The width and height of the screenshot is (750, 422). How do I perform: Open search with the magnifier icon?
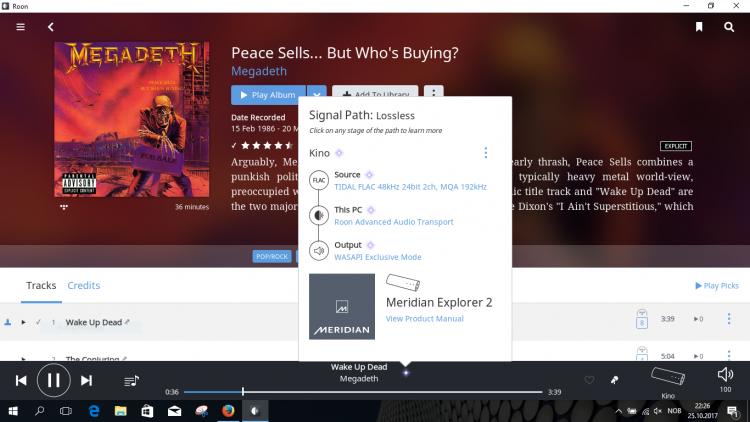coord(729,27)
